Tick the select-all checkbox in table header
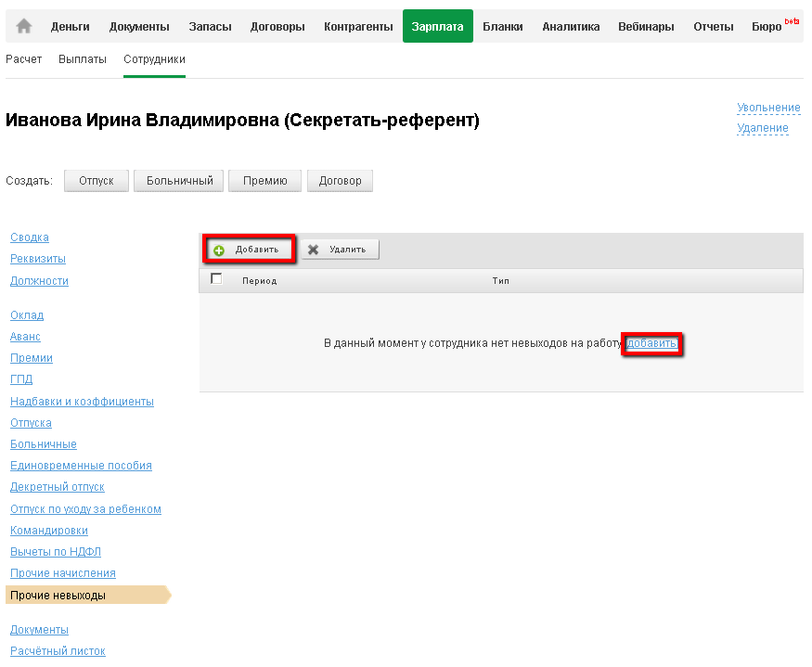 click(216, 279)
